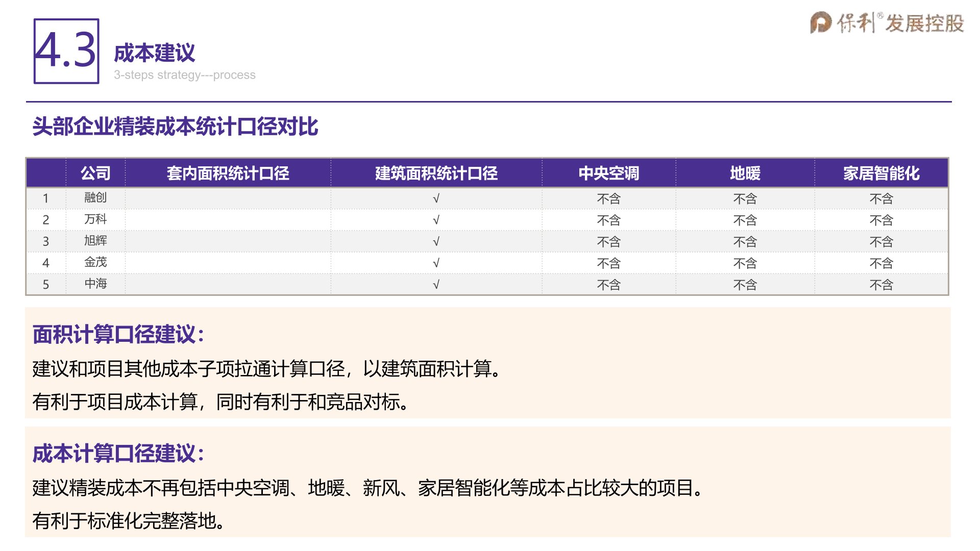
Task: Click the 地暖 column header
Action: [x=745, y=173]
